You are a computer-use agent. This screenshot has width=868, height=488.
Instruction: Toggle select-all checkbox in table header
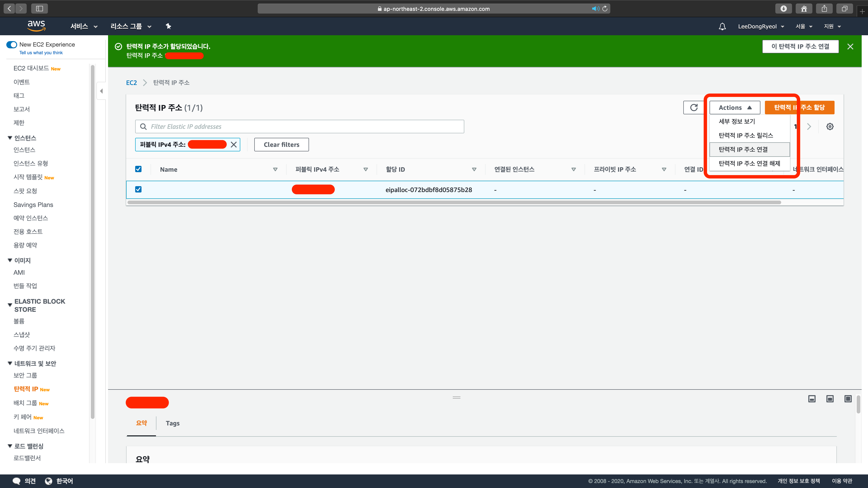(x=138, y=169)
